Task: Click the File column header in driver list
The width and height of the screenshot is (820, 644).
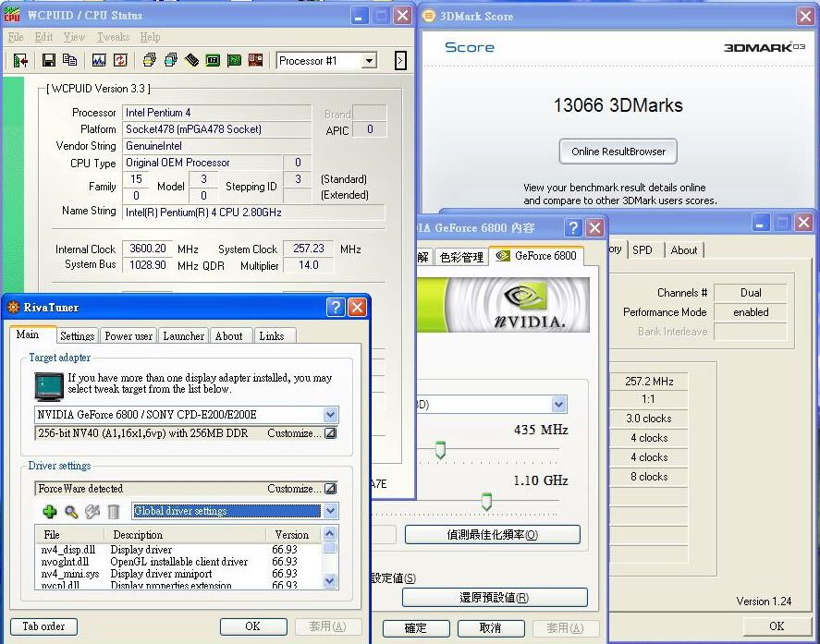Action: coord(69,535)
